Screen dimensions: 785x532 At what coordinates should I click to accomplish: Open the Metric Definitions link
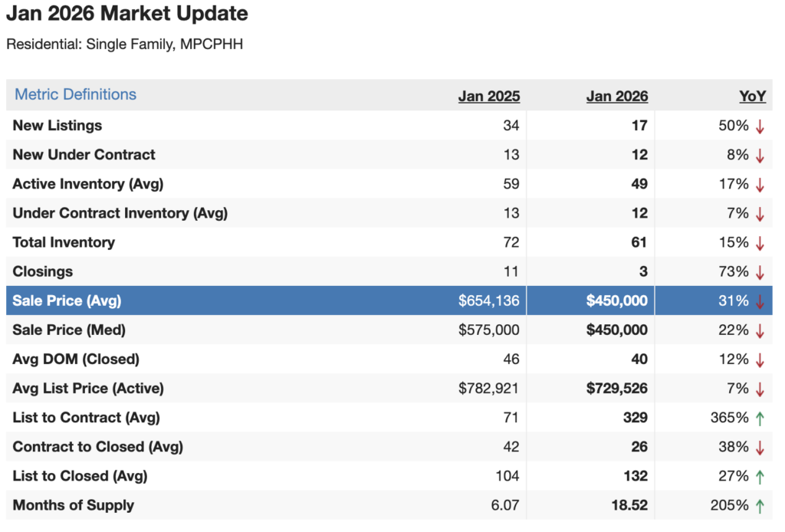coord(75,95)
